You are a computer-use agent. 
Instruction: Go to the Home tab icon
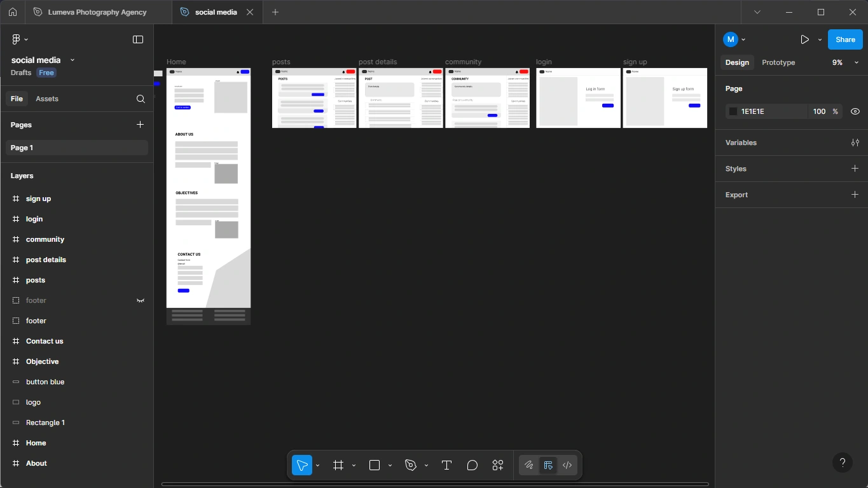pyautogui.click(x=13, y=12)
